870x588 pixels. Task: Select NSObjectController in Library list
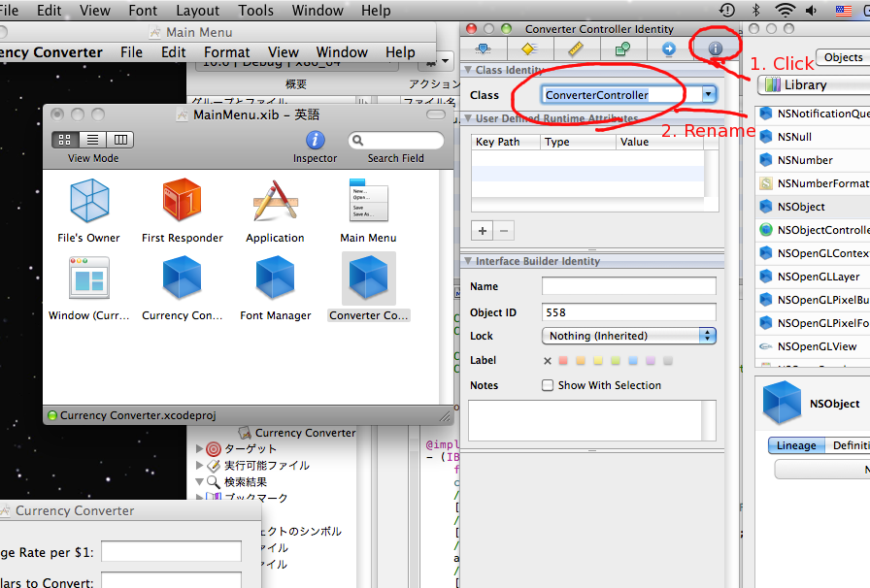coord(813,230)
